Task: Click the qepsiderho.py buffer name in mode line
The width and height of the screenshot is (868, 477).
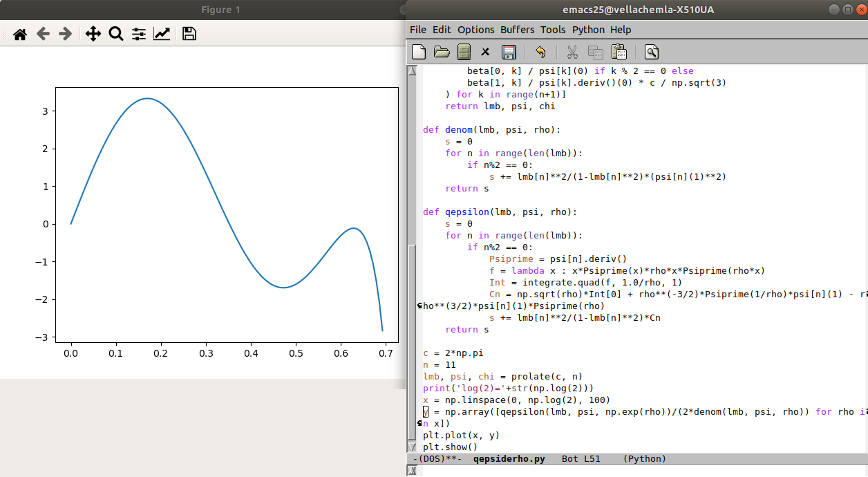Action: [509, 459]
